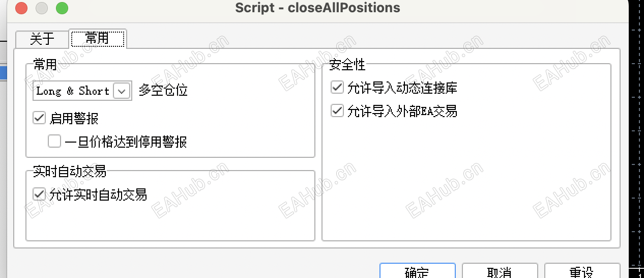The width and height of the screenshot is (644, 278).
Task: Enable 一旦价格达到停用警报 checkbox
Action: click(54, 141)
